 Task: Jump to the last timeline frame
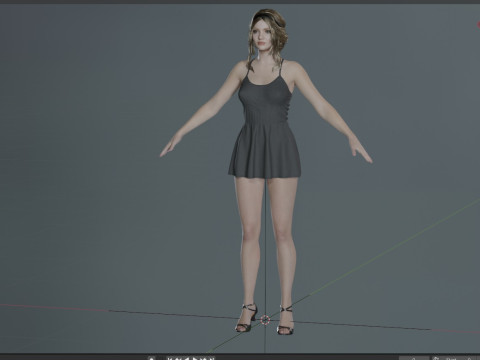click(212, 359)
